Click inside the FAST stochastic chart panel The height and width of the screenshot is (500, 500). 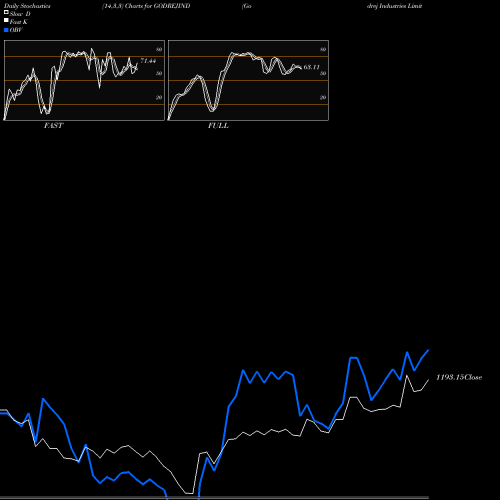[x=84, y=80]
